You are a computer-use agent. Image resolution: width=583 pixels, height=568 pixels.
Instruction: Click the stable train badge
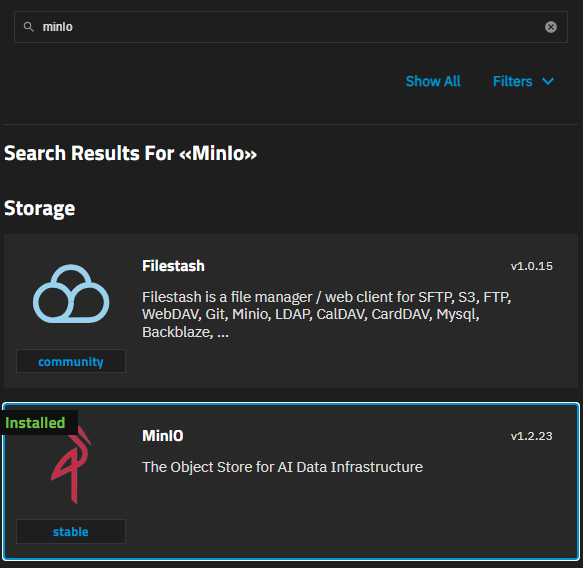(x=71, y=531)
